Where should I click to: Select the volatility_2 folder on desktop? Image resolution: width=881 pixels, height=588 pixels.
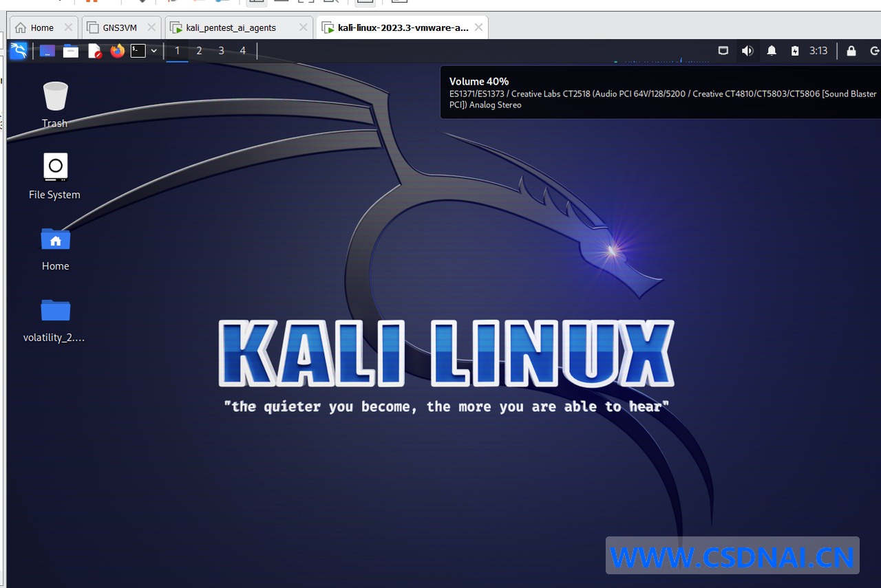coord(54,320)
